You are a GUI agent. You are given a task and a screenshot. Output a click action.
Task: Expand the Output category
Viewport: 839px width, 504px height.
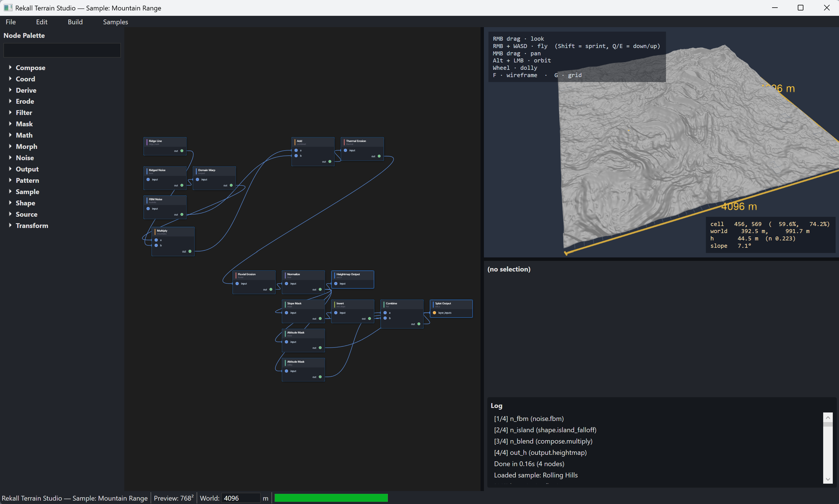[10, 169]
